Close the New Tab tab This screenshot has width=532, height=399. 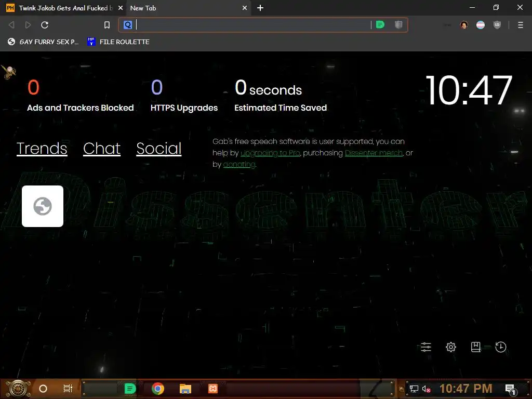click(x=245, y=8)
